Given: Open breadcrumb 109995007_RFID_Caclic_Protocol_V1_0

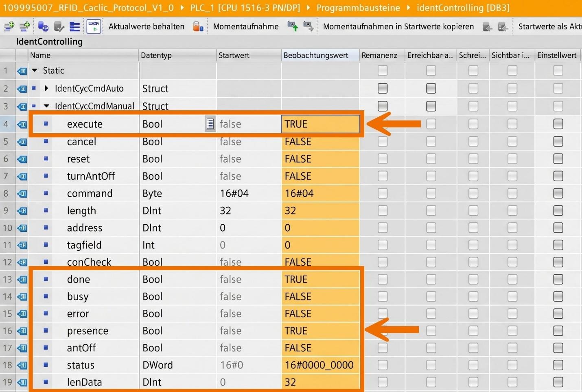Looking at the screenshot, I should [88, 8].
